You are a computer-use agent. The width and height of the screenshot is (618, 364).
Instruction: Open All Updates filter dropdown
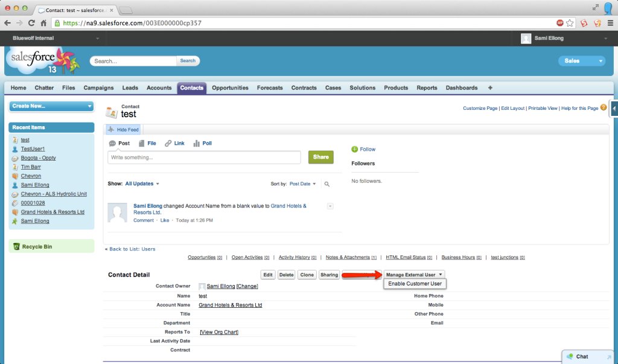[x=142, y=184]
